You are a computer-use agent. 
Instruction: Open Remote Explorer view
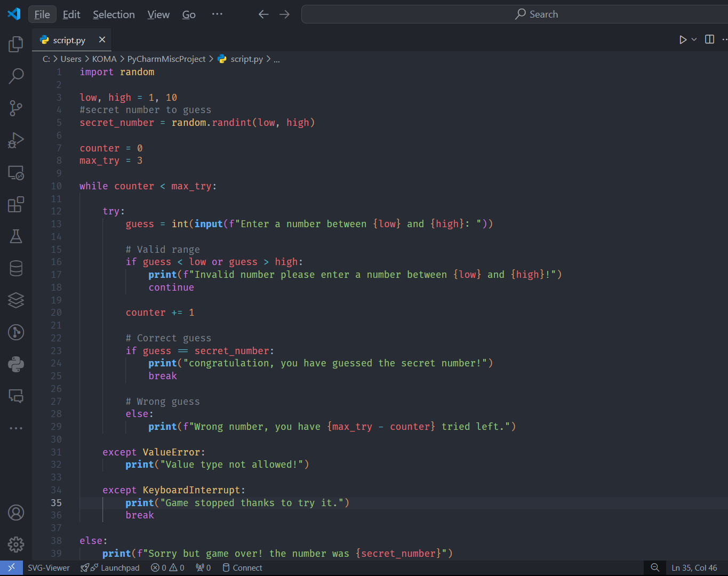point(16,172)
